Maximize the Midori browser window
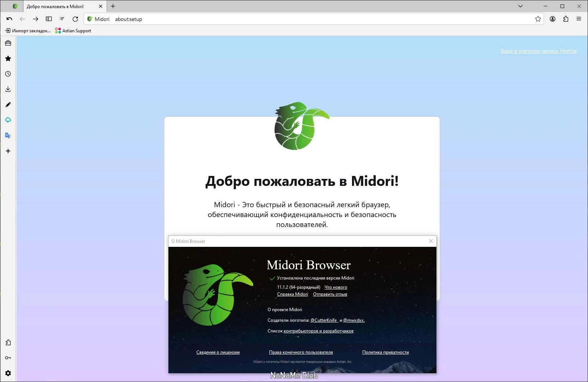 (x=562, y=6)
